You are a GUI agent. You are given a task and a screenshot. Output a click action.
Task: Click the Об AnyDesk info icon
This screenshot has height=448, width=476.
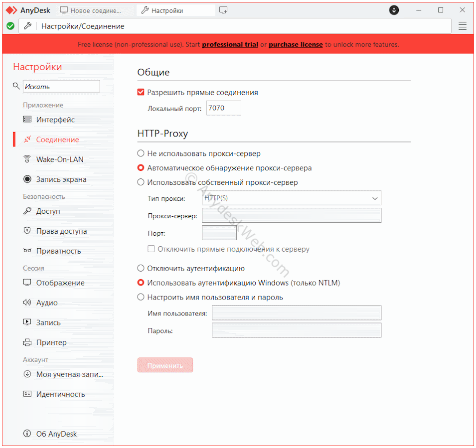pyautogui.click(x=27, y=434)
